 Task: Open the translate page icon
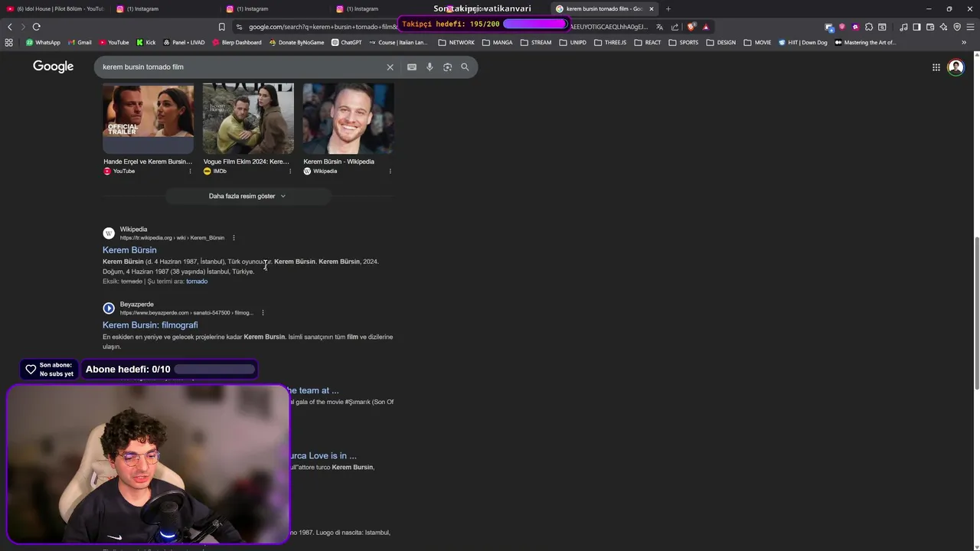[x=659, y=27]
